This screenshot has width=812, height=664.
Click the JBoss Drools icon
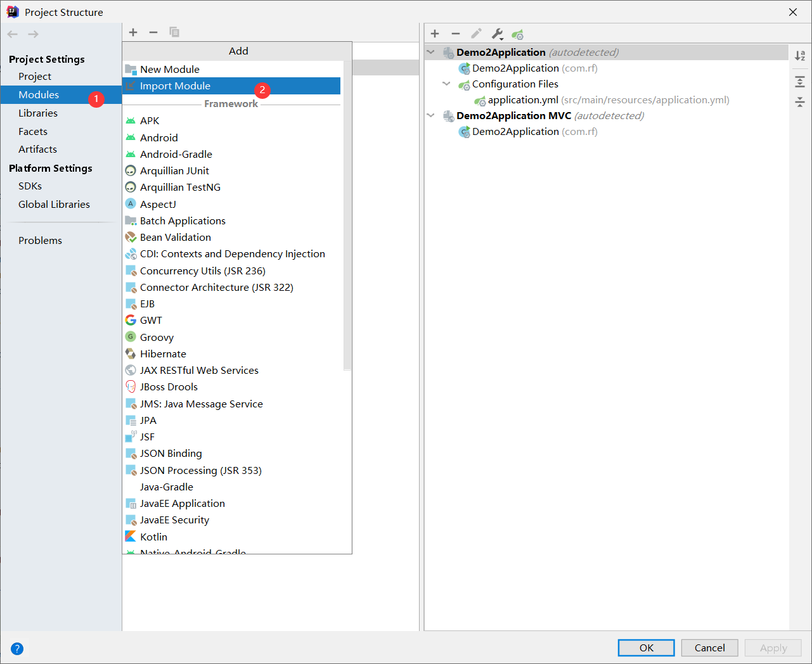click(x=131, y=386)
